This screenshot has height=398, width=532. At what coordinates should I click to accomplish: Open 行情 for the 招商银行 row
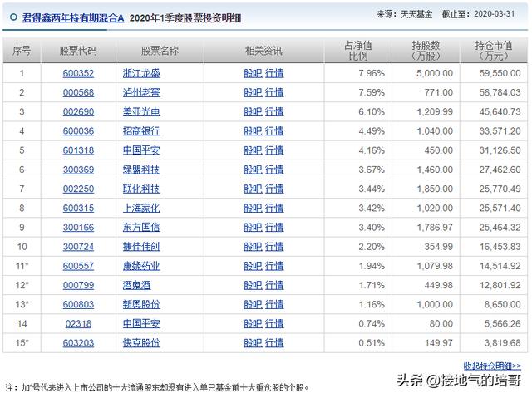[274, 131]
